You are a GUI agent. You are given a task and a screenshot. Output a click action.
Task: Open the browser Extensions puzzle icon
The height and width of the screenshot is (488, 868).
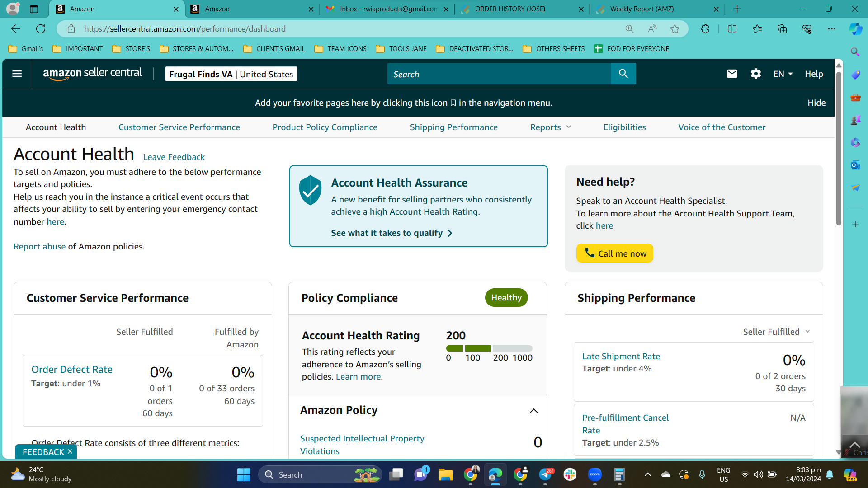tap(705, 29)
